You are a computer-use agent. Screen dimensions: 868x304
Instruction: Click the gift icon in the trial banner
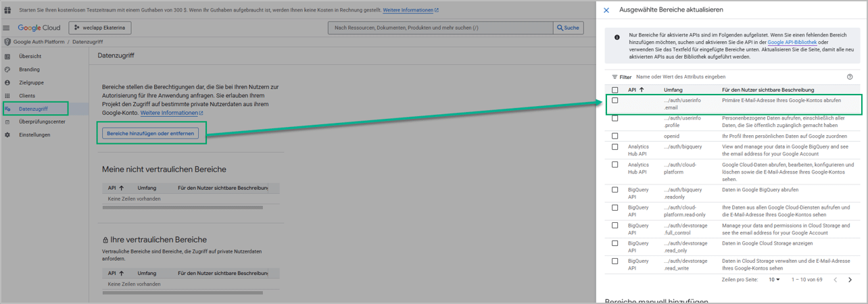[x=7, y=10]
